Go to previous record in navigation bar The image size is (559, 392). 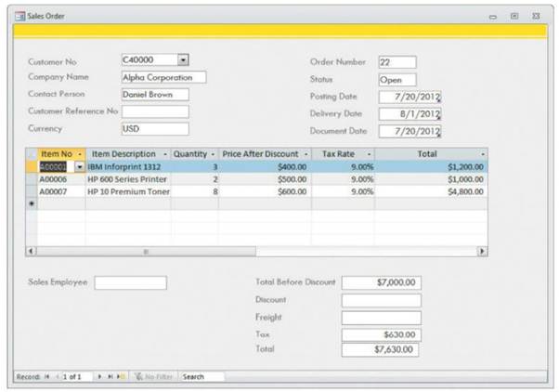[55, 376]
